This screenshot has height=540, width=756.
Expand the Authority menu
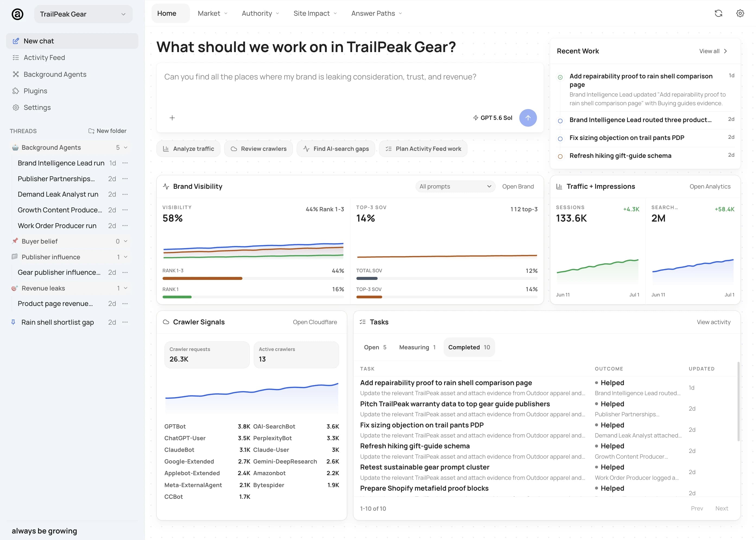point(261,13)
